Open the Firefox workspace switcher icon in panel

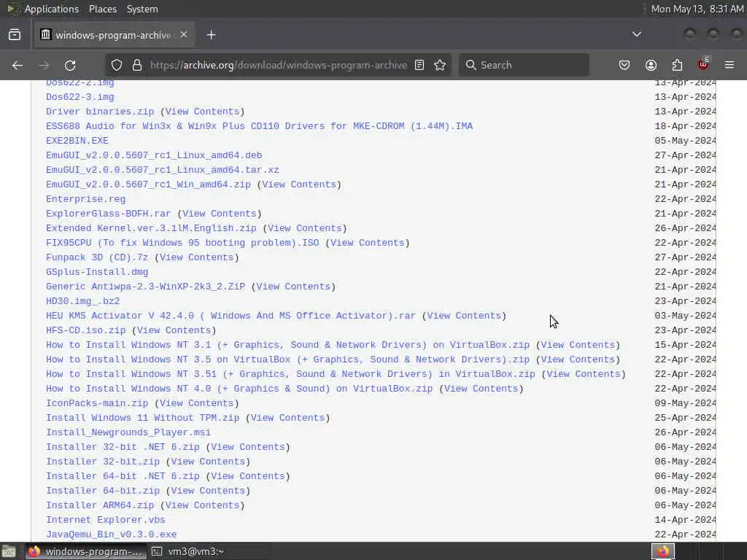[663, 551]
